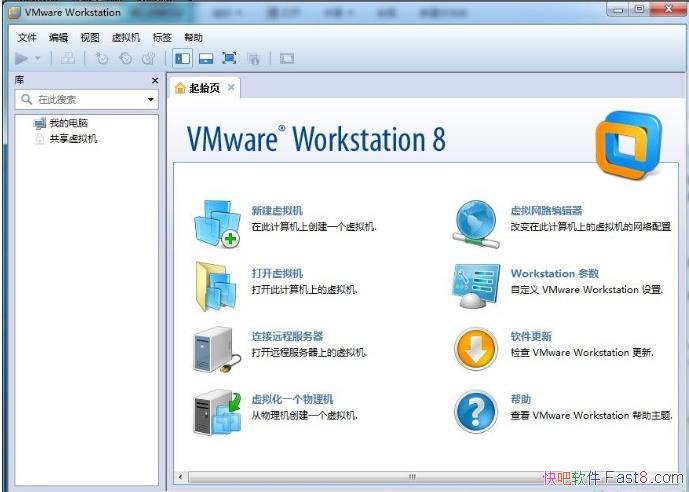Click 在此计算机上创建一个虚拟机 description text
The height and width of the screenshot is (492, 689).
314,227
